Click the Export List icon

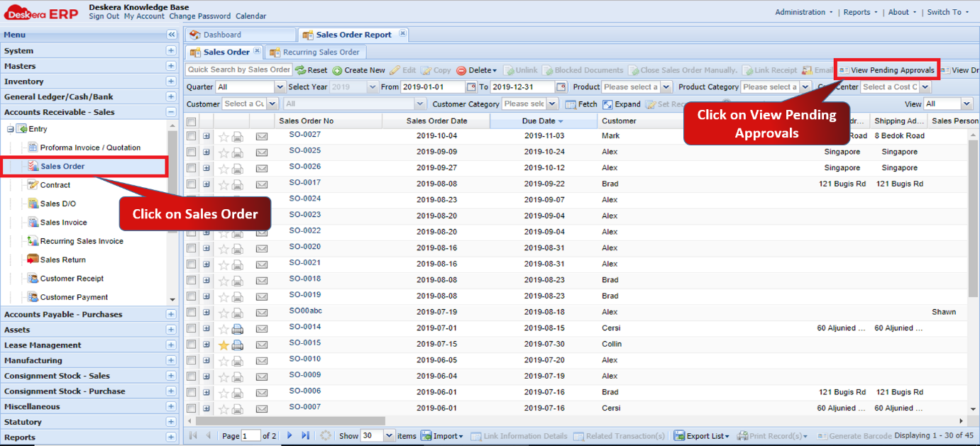click(679, 435)
